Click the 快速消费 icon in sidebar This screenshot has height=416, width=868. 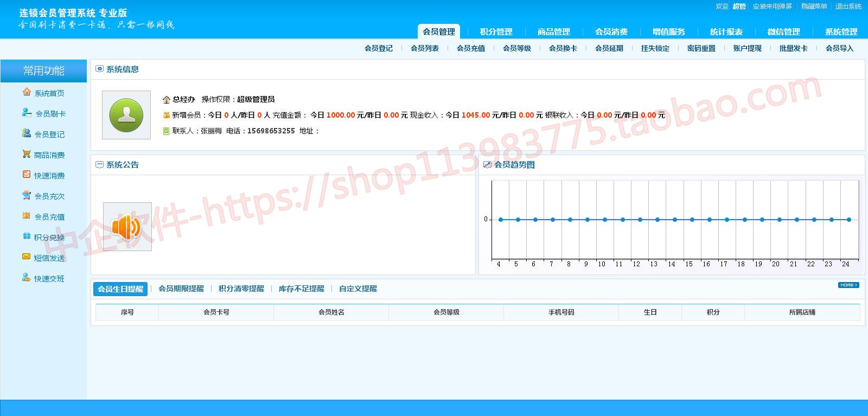pos(27,175)
